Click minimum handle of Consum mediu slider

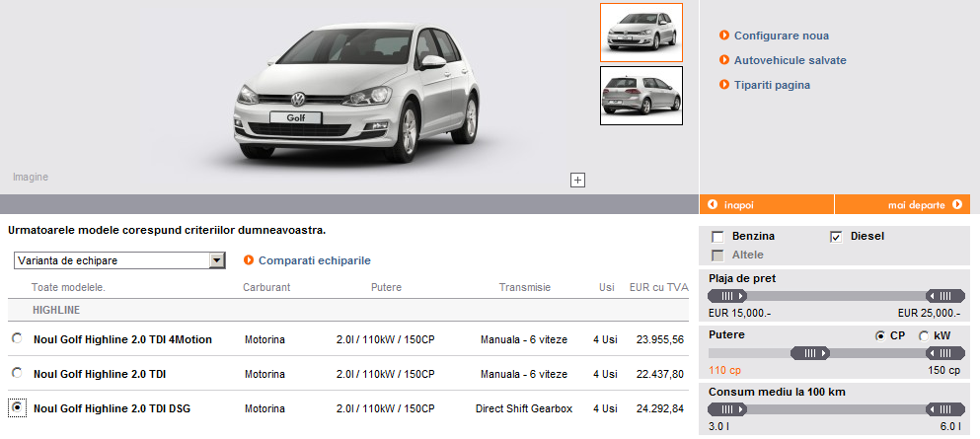tap(727, 409)
